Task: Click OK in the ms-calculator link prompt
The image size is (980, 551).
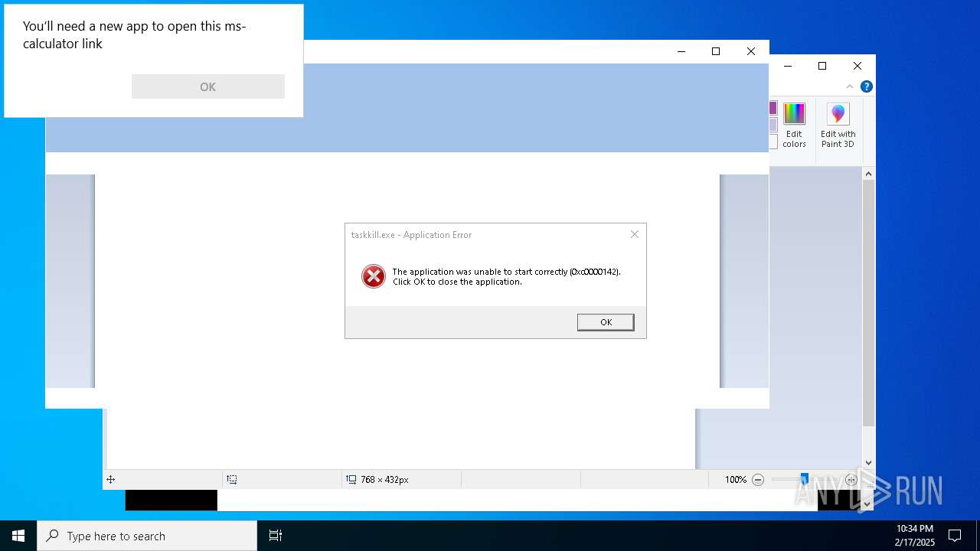Action: (207, 86)
